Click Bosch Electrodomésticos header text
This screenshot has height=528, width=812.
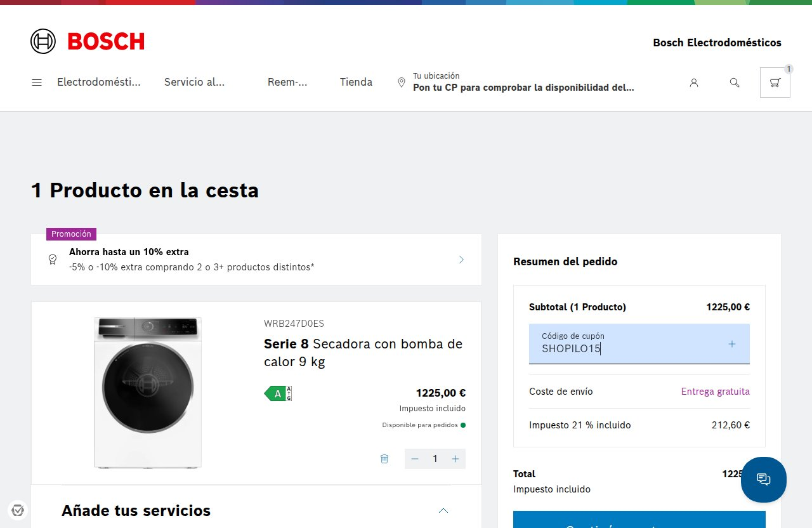pos(717,43)
